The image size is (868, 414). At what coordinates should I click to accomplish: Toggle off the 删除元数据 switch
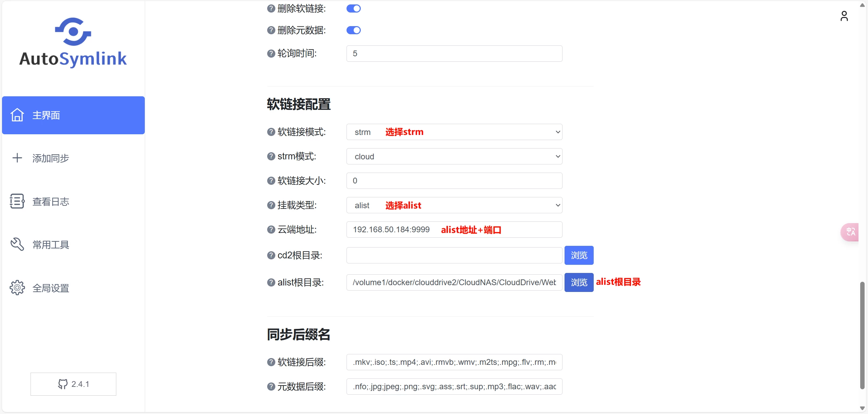pos(353,30)
